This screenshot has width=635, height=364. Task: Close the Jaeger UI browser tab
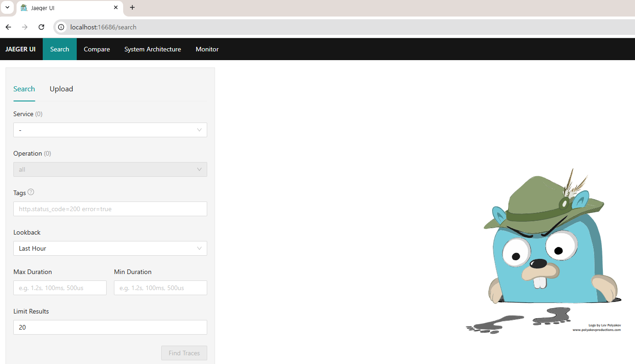[x=116, y=7]
